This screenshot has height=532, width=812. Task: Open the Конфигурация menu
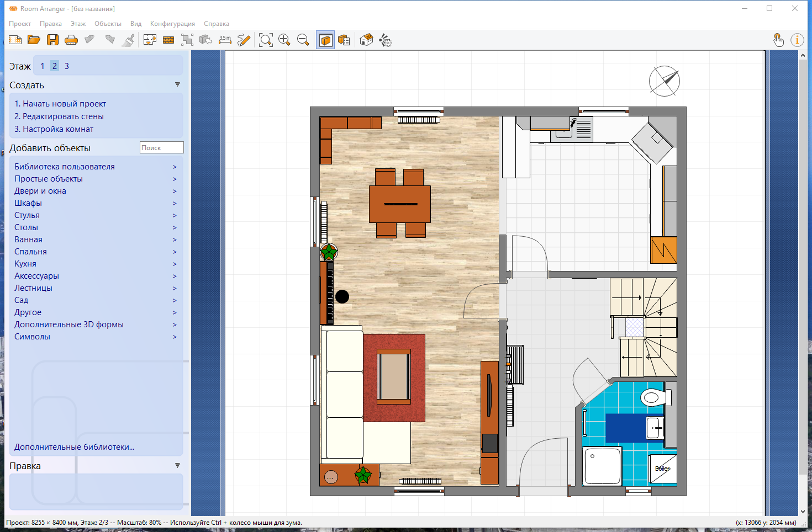pos(172,24)
